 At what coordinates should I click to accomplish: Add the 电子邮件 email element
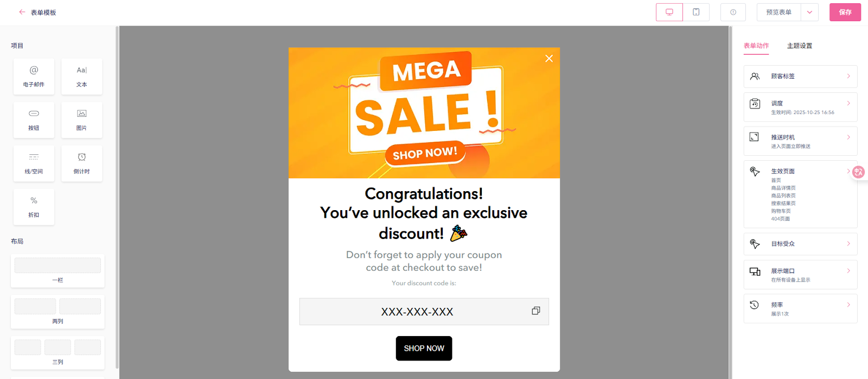pyautogui.click(x=34, y=77)
